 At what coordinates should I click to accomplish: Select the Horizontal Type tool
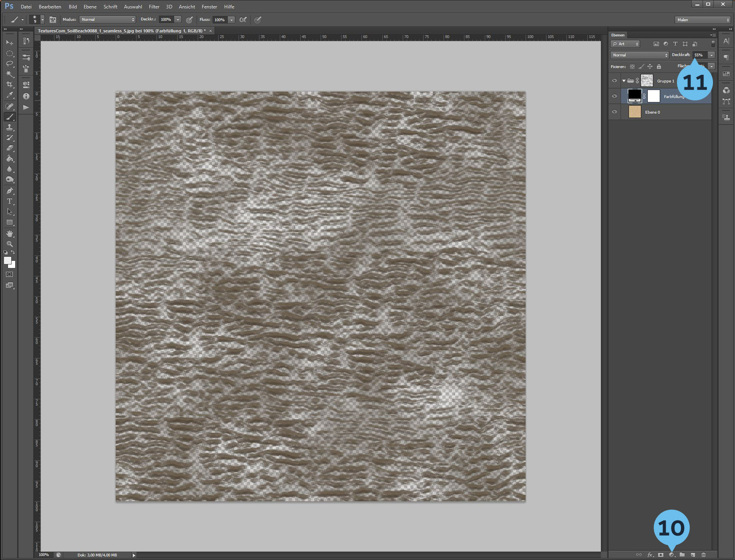(10, 201)
